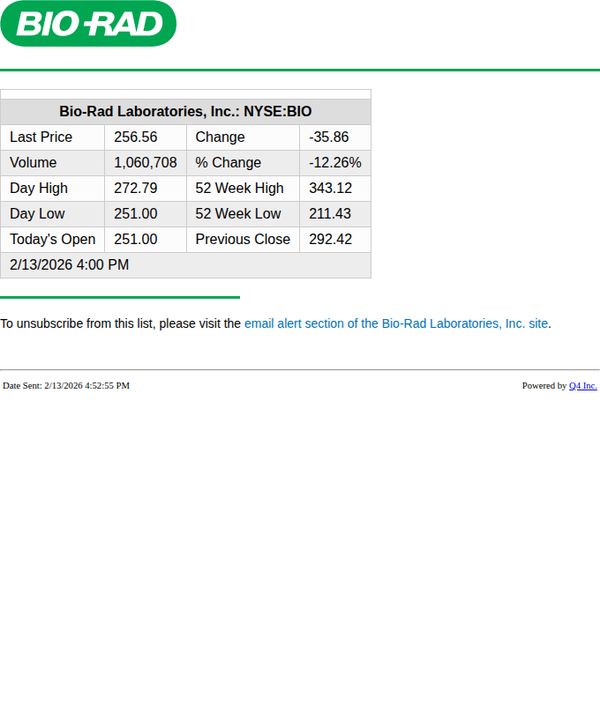Select the table header Bio-Rad Laboratories NYSE:BIO
Screen dimensions: 600x705
coord(186,112)
